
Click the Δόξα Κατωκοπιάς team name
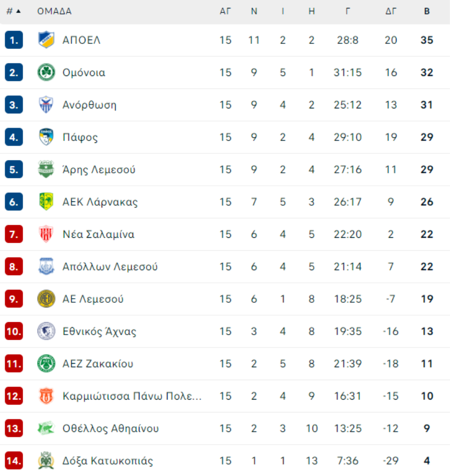coord(107,461)
